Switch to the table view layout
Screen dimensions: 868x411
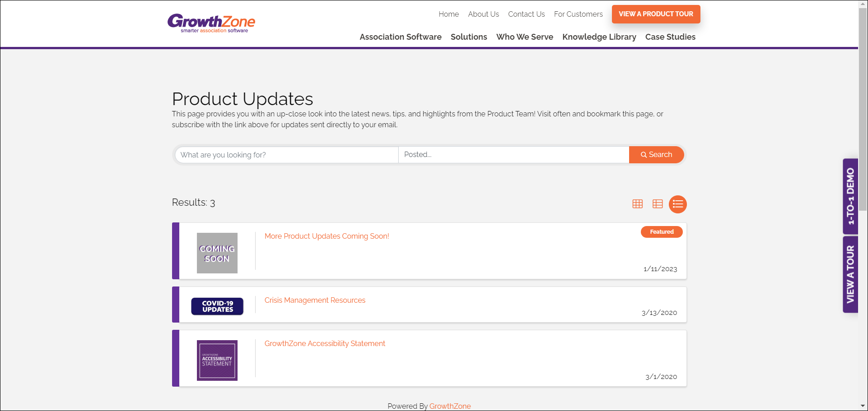coord(658,203)
